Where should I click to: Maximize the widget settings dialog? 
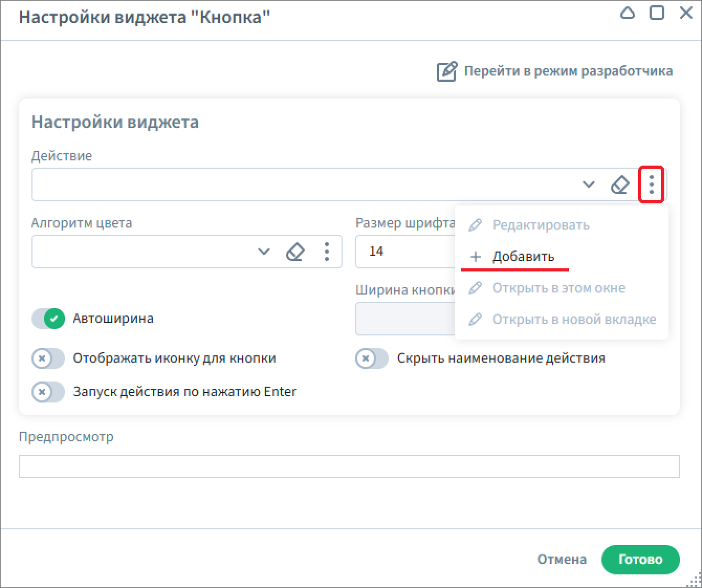tap(656, 13)
